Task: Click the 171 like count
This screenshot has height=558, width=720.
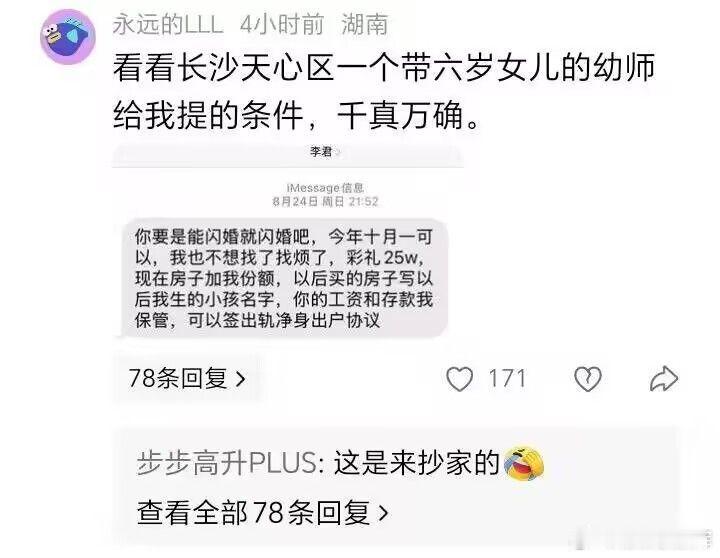Action: [507, 379]
